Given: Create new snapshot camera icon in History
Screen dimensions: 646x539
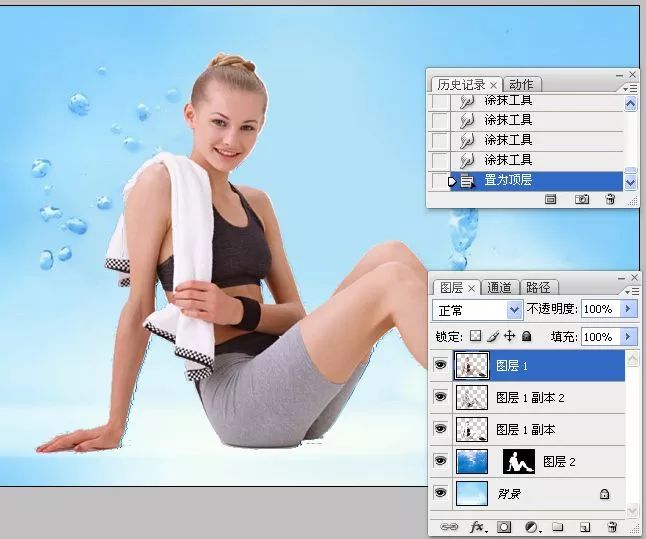Looking at the screenshot, I should coord(581,199).
